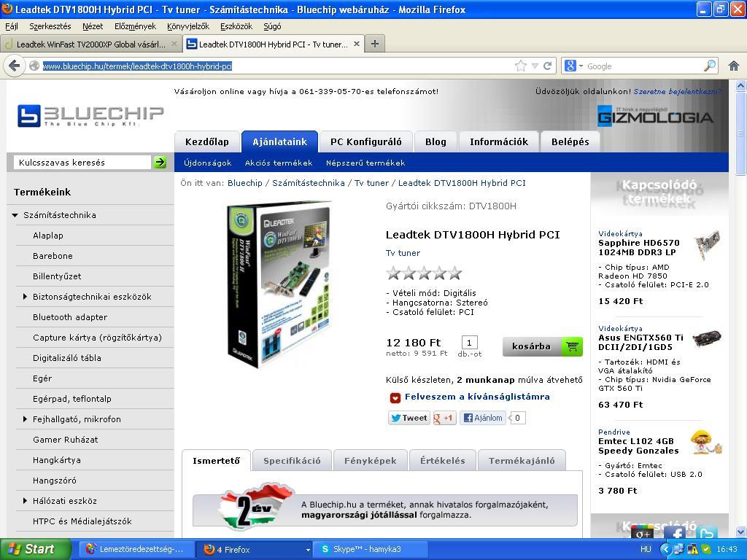Image resolution: width=747 pixels, height=560 pixels.
Task: Open the Belépés navigation tab
Action: [570, 142]
